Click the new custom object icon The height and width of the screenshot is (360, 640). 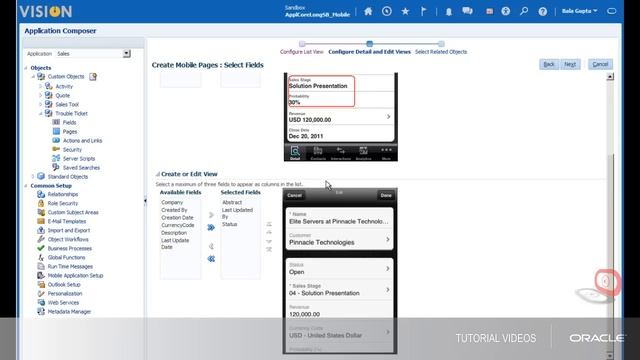click(x=93, y=76)
